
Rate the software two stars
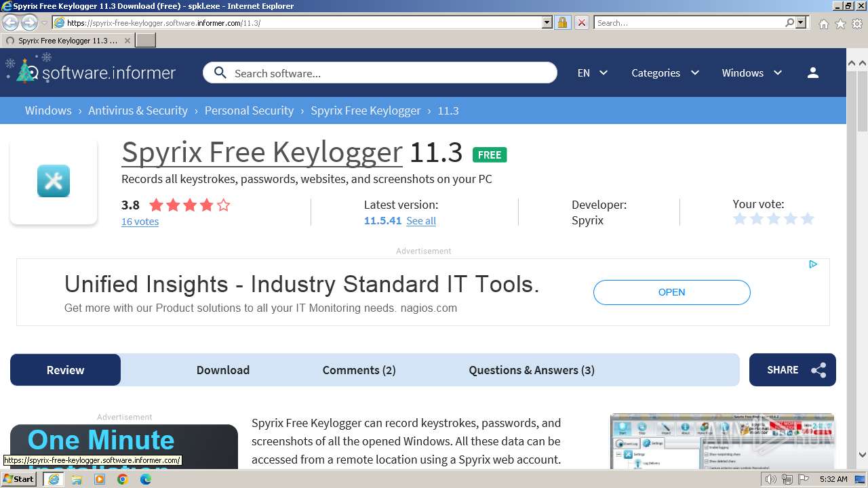(757, 219)
